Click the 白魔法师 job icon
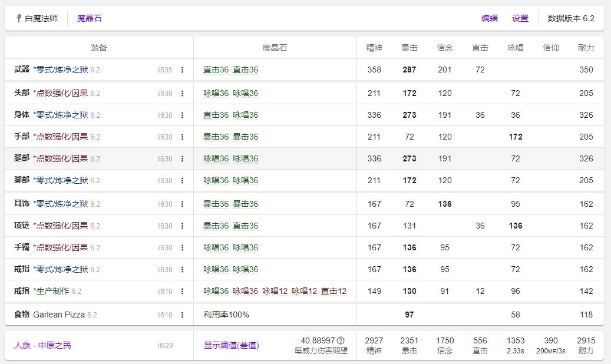Viewport: 611px width, 364px height. [x=18, y=18]
